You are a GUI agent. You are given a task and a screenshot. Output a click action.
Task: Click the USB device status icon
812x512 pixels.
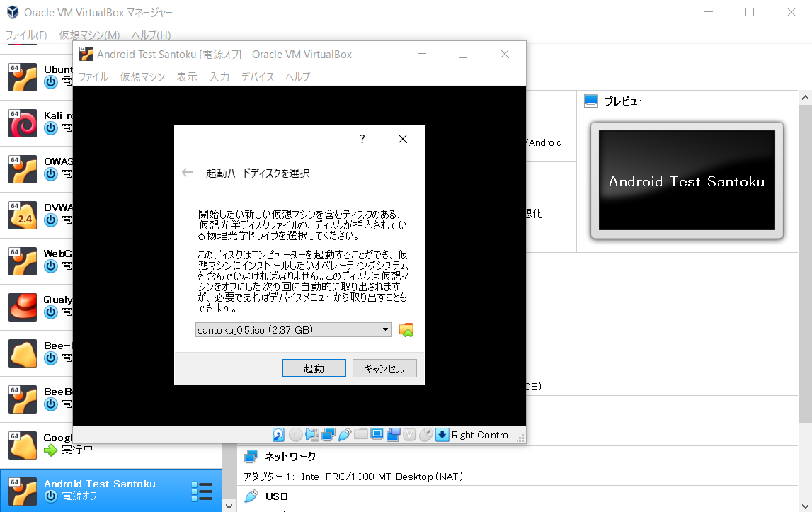click(344, 435)
